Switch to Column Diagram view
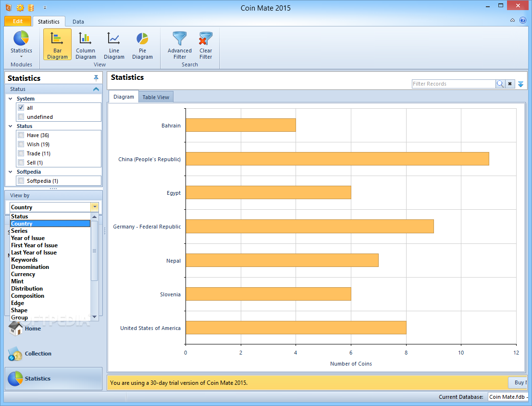This screenshot has width=532, height=406. (x=86, y=44)
